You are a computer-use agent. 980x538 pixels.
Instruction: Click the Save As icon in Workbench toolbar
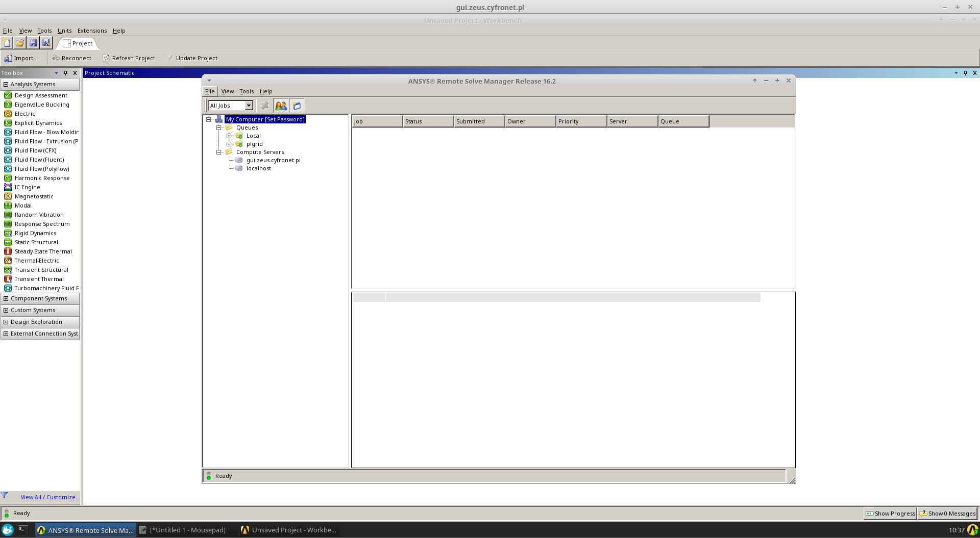point(46,43)
